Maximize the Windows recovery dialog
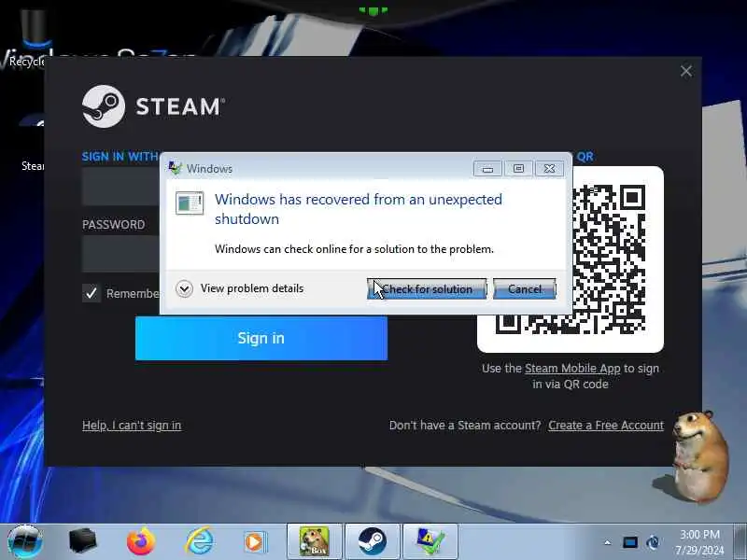This screenshot has width=747, height=560. click(x=518, y=169)
